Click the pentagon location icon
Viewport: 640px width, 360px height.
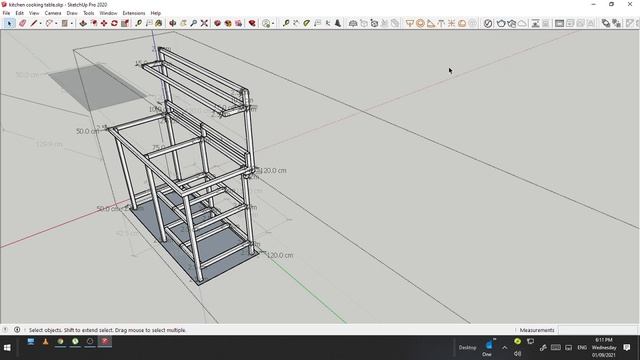pyautogui.click(x=501, y=23)
